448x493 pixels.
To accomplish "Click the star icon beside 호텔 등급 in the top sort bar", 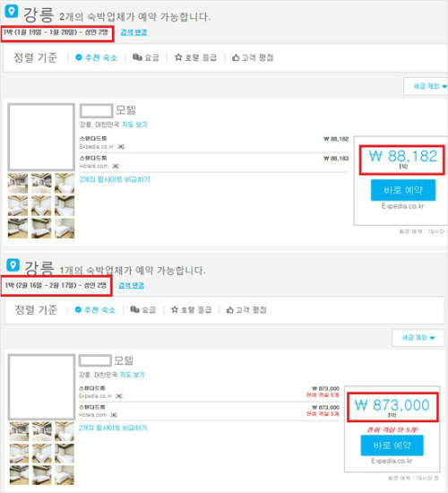I will [x=178, y=57].
